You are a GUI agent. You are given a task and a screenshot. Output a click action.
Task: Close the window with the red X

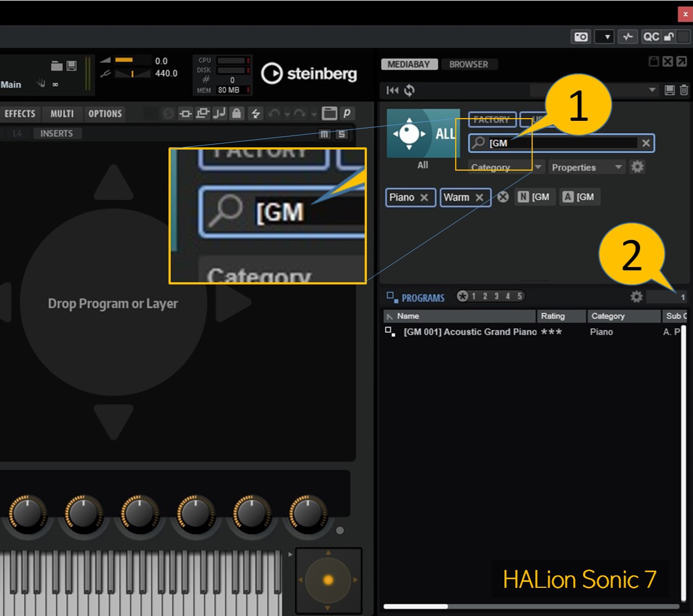(x=685, y=14)
